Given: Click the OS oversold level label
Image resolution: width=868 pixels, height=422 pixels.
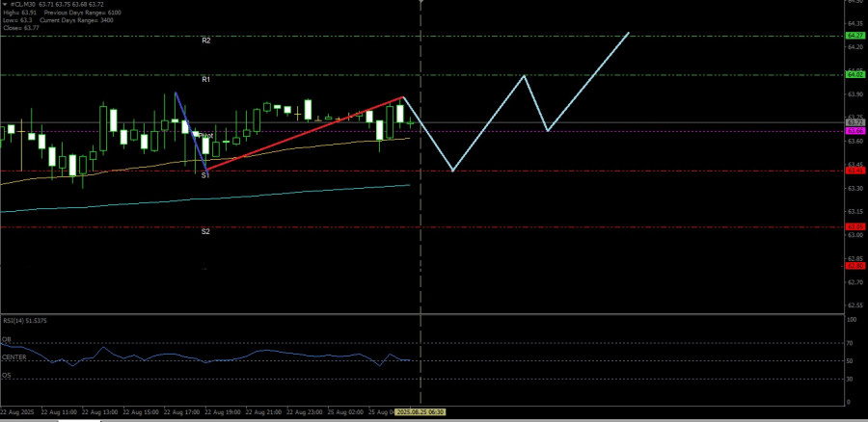Looking at the screenshot, I should [7, 375].
